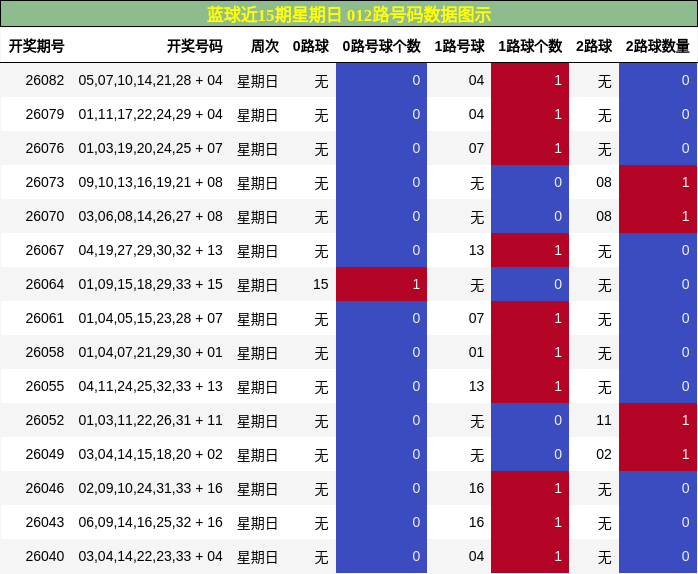
Task: Click 2路球 value 08 in row 26073
Action: pyautogui.click(x=604, y=182)
